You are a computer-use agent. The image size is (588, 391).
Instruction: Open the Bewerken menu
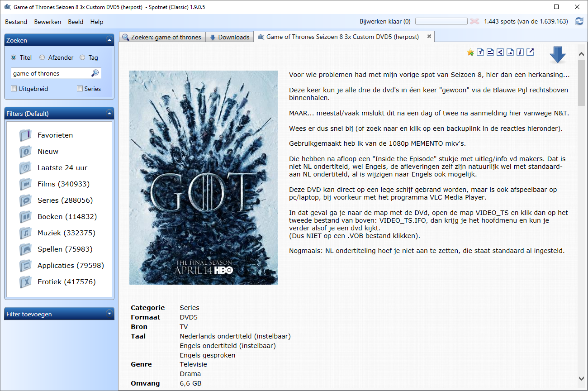coord(47,22)
